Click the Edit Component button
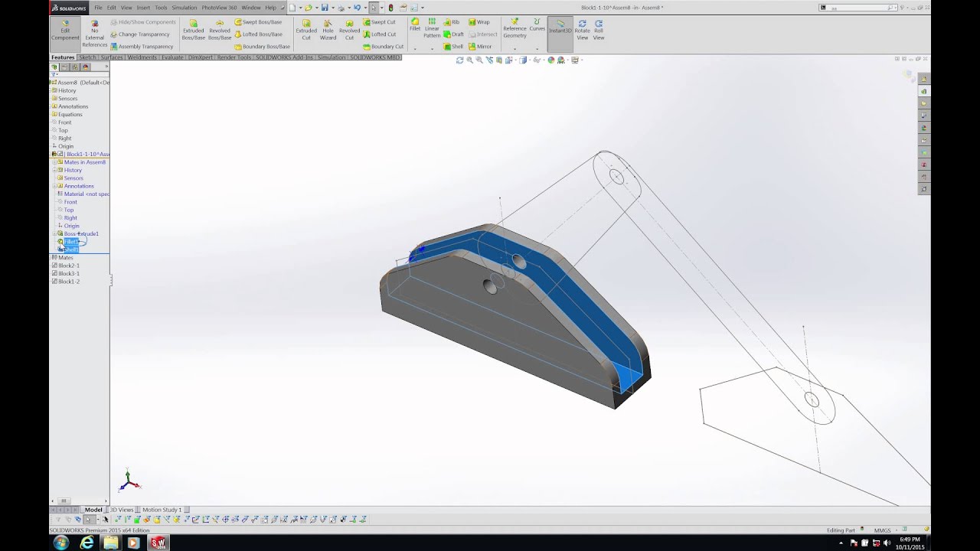The width and height of the screenshot is (980, 551). point(65,34)
